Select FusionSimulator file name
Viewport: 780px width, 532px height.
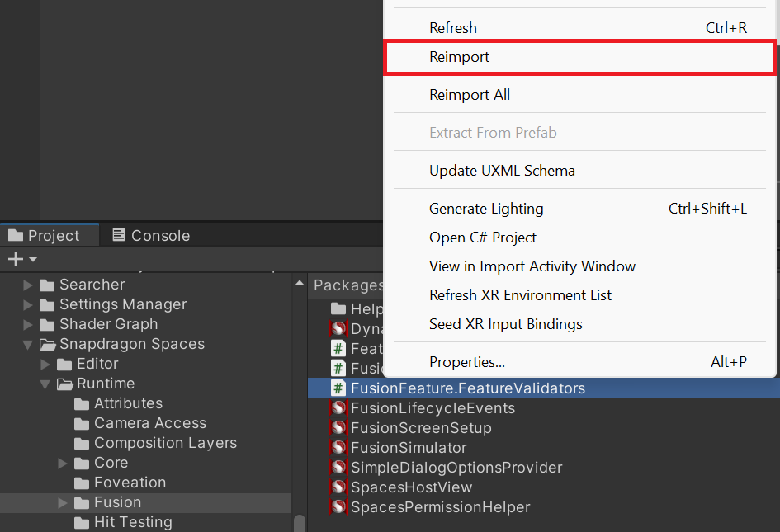point(409,448)
